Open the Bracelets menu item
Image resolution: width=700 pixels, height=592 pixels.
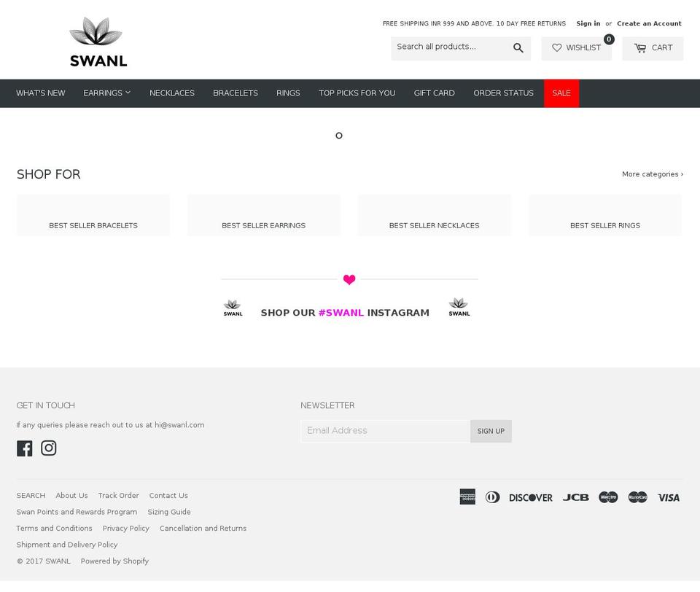(x=236, y=93)
